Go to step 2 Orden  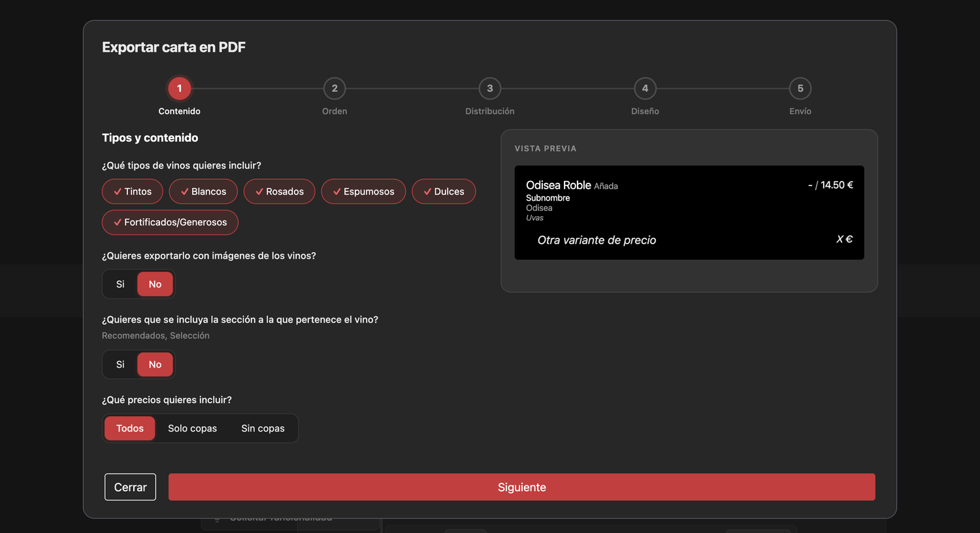point(335,88)
